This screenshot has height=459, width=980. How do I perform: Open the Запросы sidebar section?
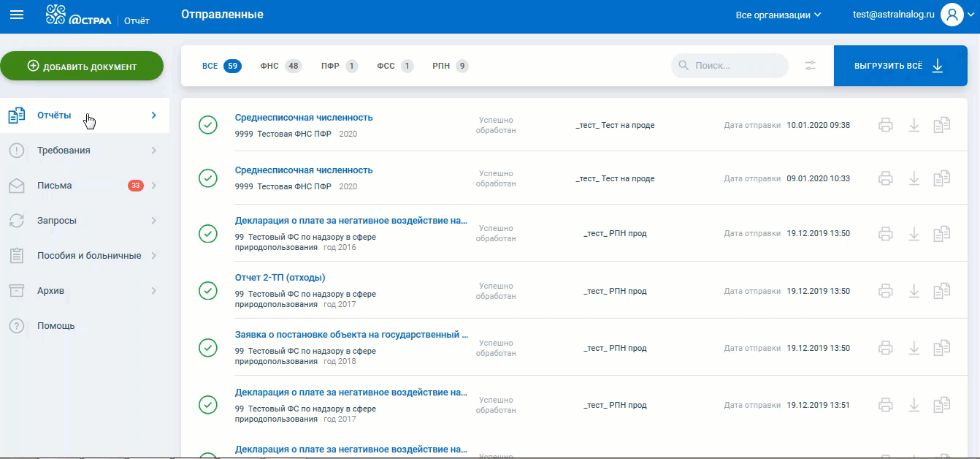85,221
